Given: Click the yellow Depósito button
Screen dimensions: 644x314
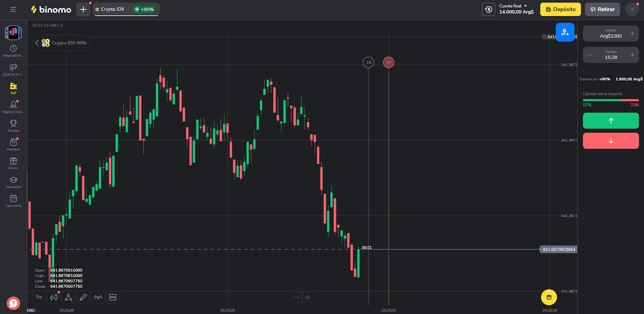Looking at the screenshot, I should [x=560, y=9].
